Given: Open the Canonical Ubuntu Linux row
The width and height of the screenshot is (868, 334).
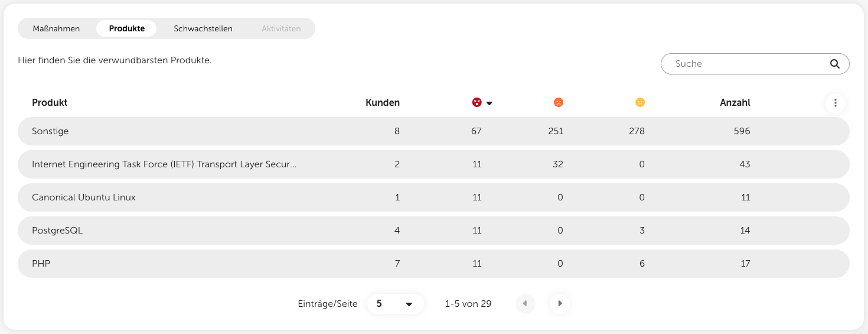Looking at the screenshot, I should coord(84,197).
